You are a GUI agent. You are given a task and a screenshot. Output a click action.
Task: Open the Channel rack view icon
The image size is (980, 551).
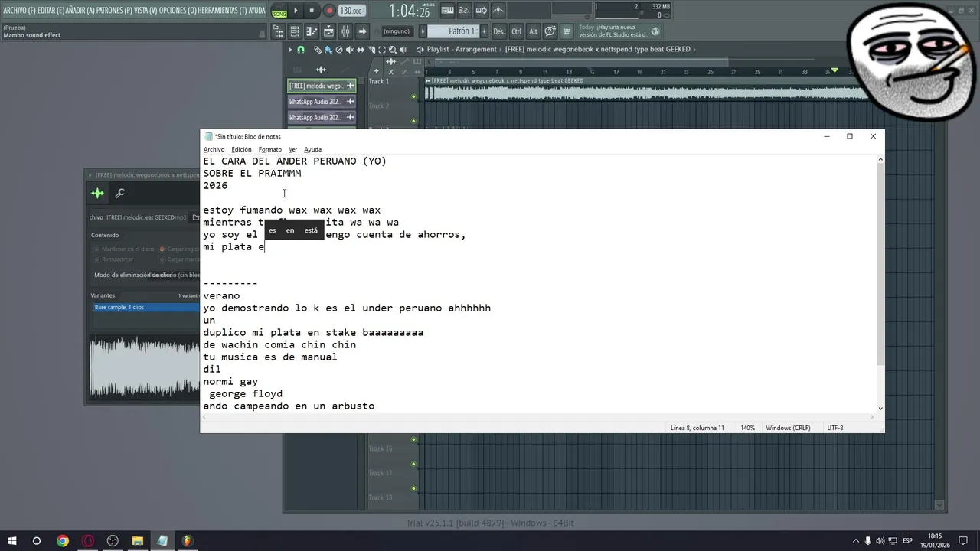(x=295, y=31)
